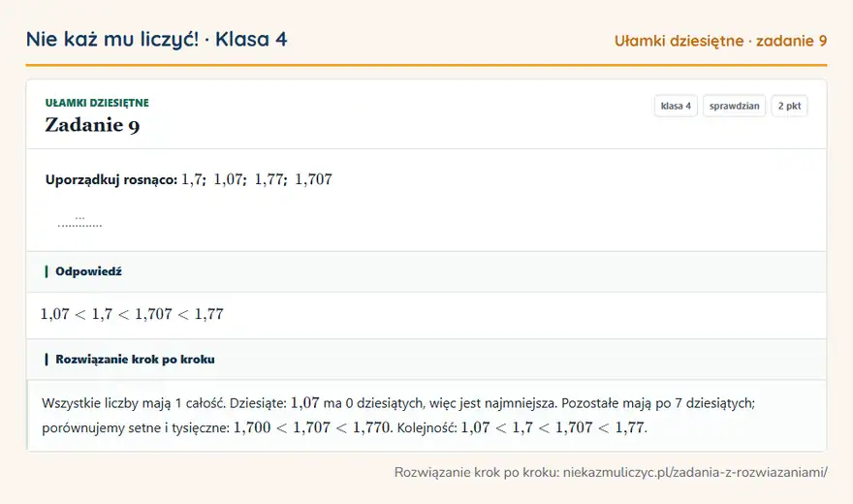853x504 pixels.
Task: Open the niekazmuliczyc.pl/zadania-z-rozwiazaniami link
Action: pos(695,472)
